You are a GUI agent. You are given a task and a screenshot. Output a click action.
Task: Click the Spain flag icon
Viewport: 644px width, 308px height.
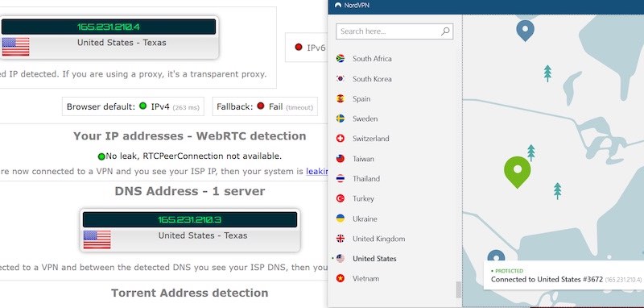340,98
